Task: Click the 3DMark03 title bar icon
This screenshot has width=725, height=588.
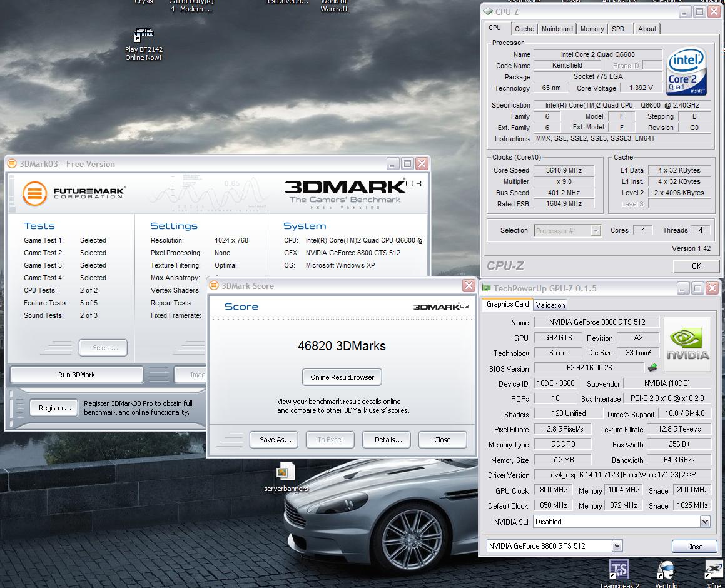Action: tap(11, 164)
